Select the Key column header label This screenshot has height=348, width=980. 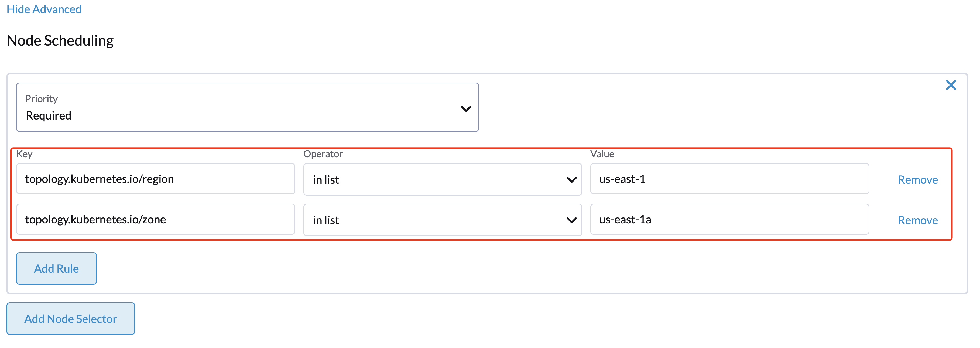pos(24,154)
